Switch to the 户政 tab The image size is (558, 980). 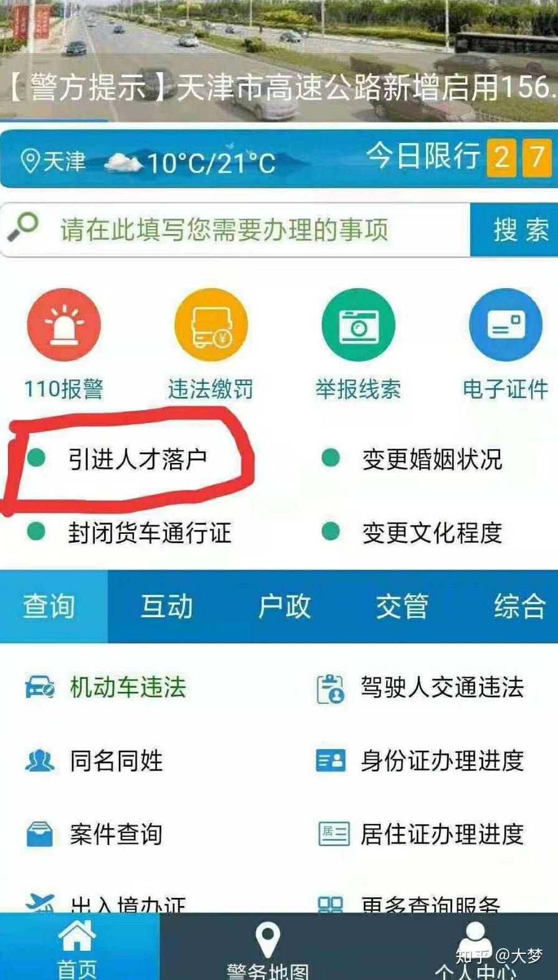point(284,606)
